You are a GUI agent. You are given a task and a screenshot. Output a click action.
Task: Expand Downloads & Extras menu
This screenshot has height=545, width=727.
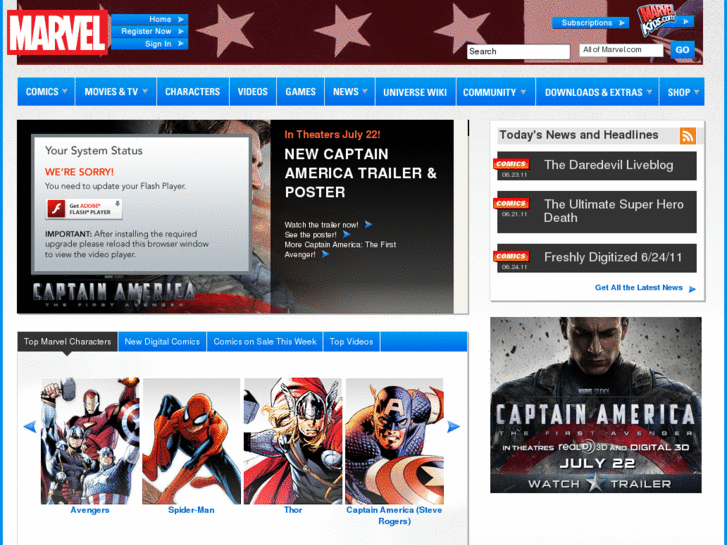650,92
